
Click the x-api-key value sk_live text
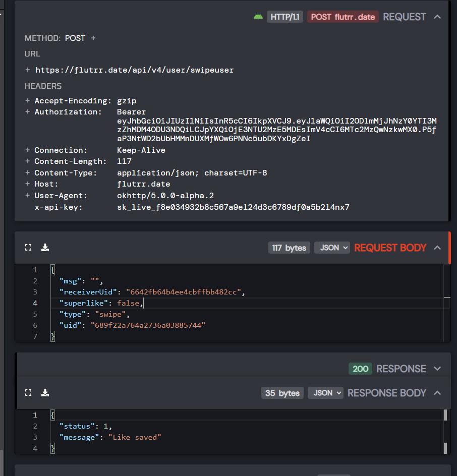pyautogui.click(x=233, y=207)
